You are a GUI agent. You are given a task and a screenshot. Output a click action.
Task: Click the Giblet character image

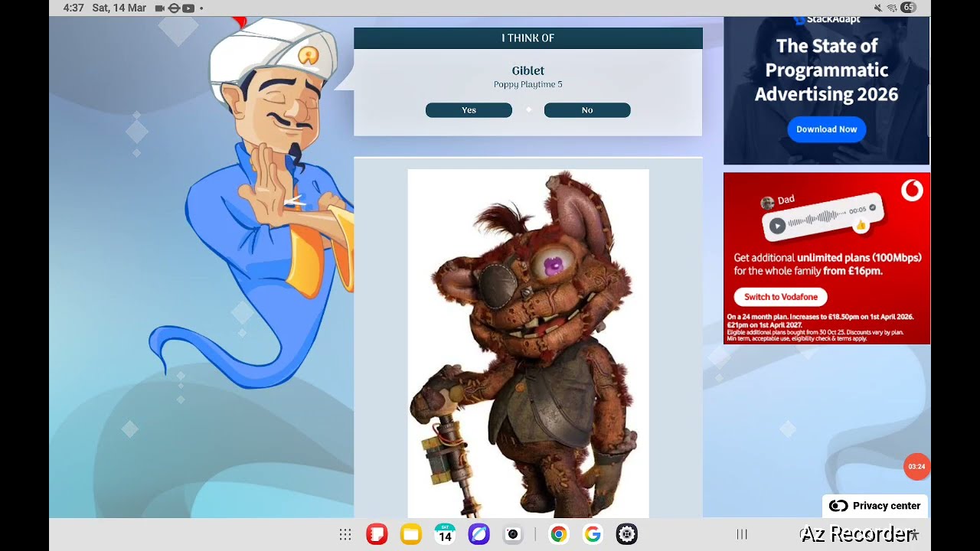[x=528, y=344]
